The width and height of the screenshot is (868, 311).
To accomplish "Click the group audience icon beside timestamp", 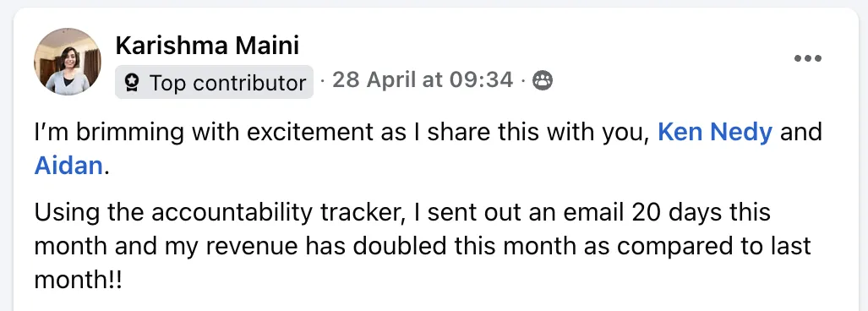I will pyautogui.click(x=542, y=81).
